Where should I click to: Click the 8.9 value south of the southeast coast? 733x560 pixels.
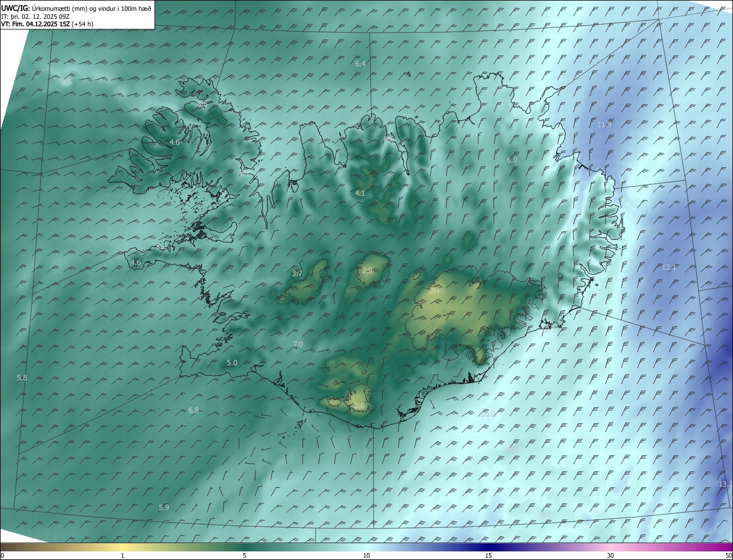tap(513, 448)
